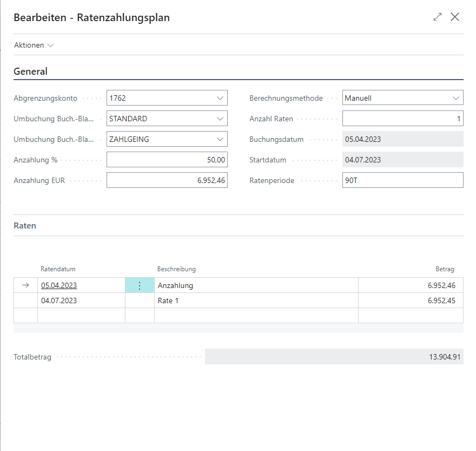The height and width of the screenshot is (451, 476).
Task: Open the 05.04.2023 Ratendatum link
Action: pos(59,285)
